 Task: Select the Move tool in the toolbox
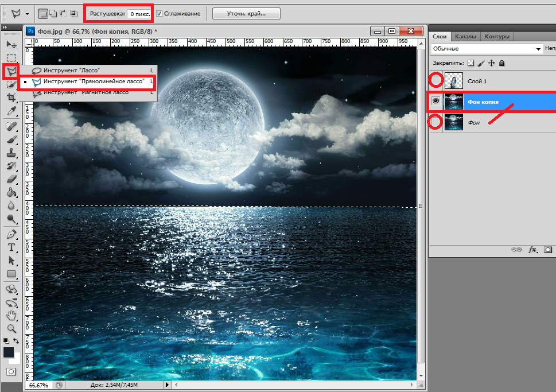point(11,44)
